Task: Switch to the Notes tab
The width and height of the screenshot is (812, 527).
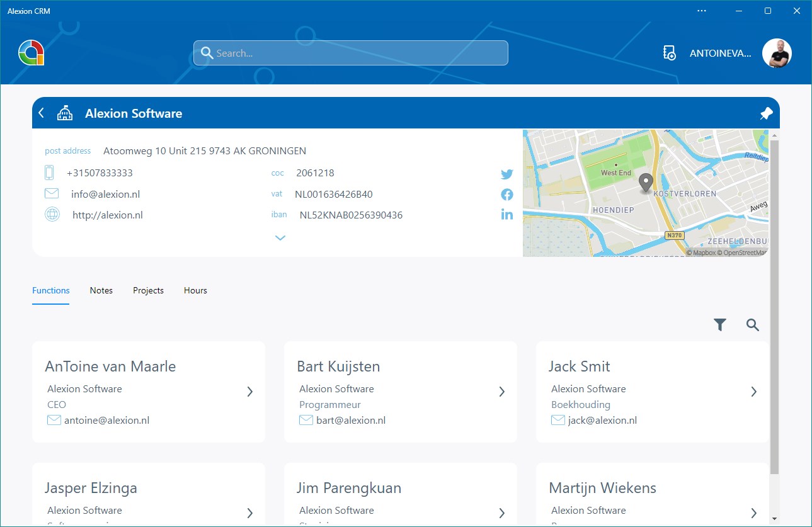Action: [x=101, y=290]
